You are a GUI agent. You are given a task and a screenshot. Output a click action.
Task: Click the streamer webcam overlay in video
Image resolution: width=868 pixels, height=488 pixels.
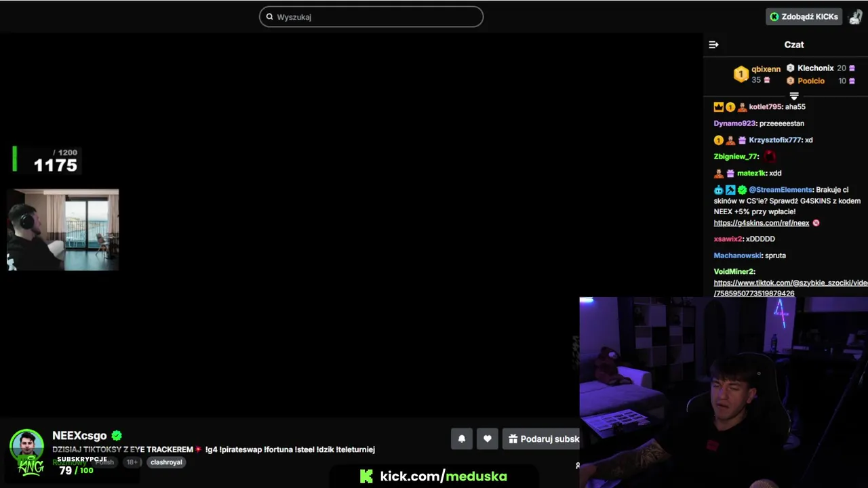coord(63,230)
